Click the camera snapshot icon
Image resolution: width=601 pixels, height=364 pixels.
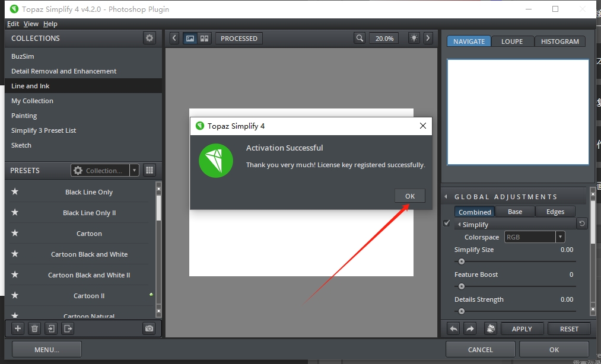(149, 328)
